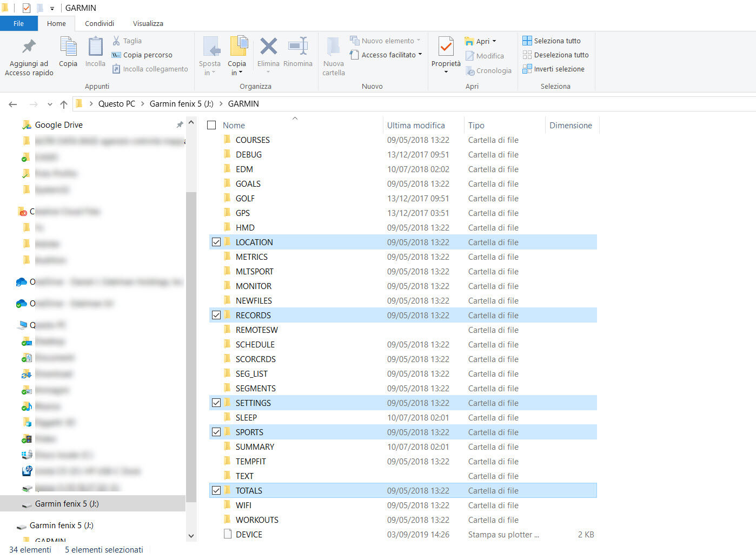Click the Copia copy icon

click(68, 48)
